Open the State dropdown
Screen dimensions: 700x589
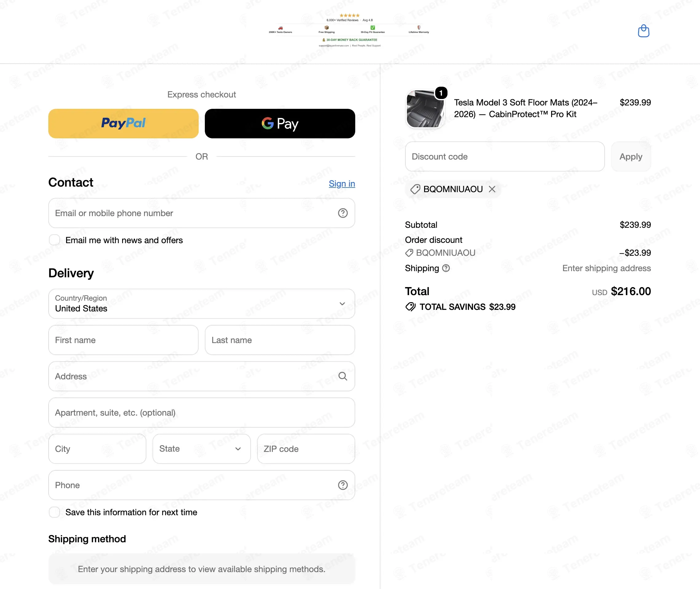tap(201, 449)
